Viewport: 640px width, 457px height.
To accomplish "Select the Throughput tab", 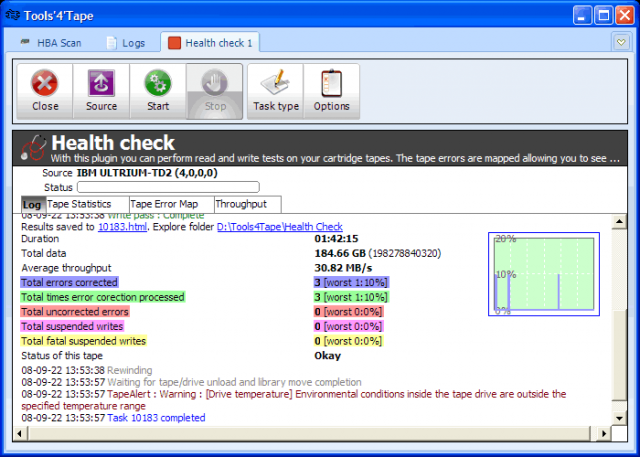I will tap(241, 204).
